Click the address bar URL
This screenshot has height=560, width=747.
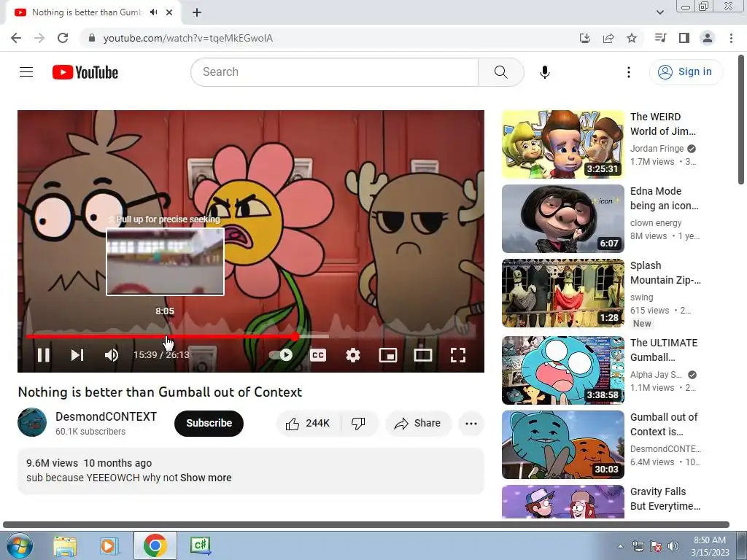point(188,38)
